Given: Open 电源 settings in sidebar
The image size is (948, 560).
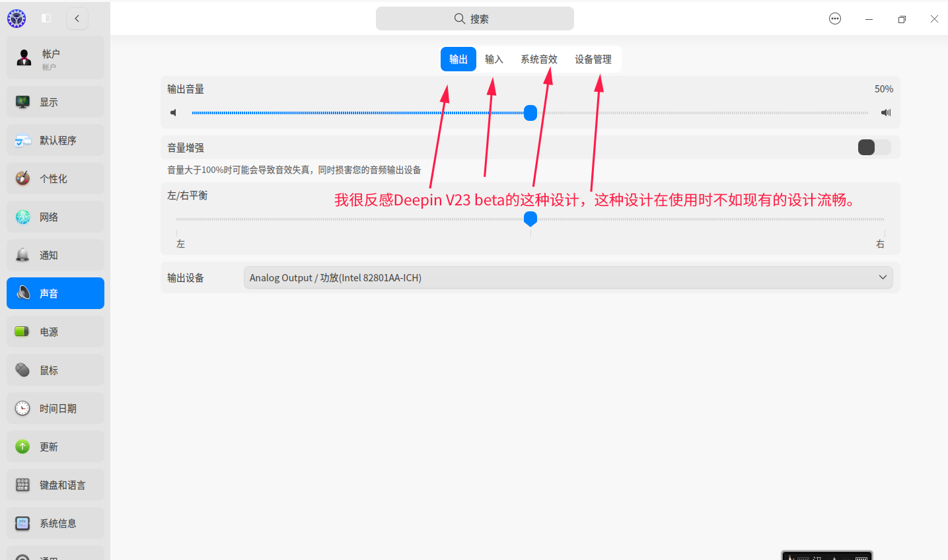Looking at the screenshot, I should click(55, 332).
